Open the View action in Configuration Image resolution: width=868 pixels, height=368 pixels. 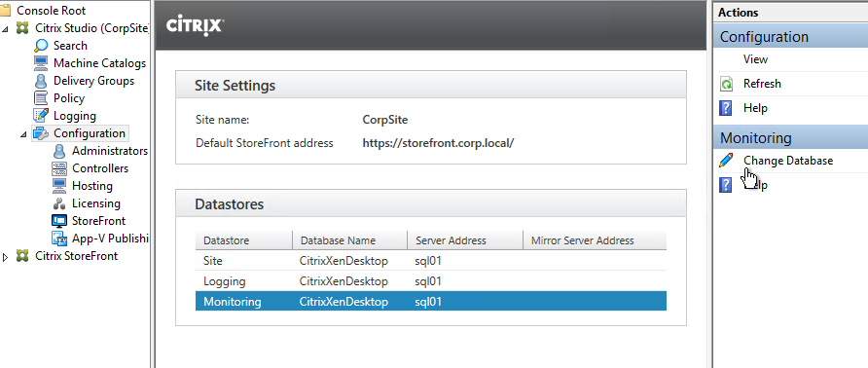click(x=755, y=59)
